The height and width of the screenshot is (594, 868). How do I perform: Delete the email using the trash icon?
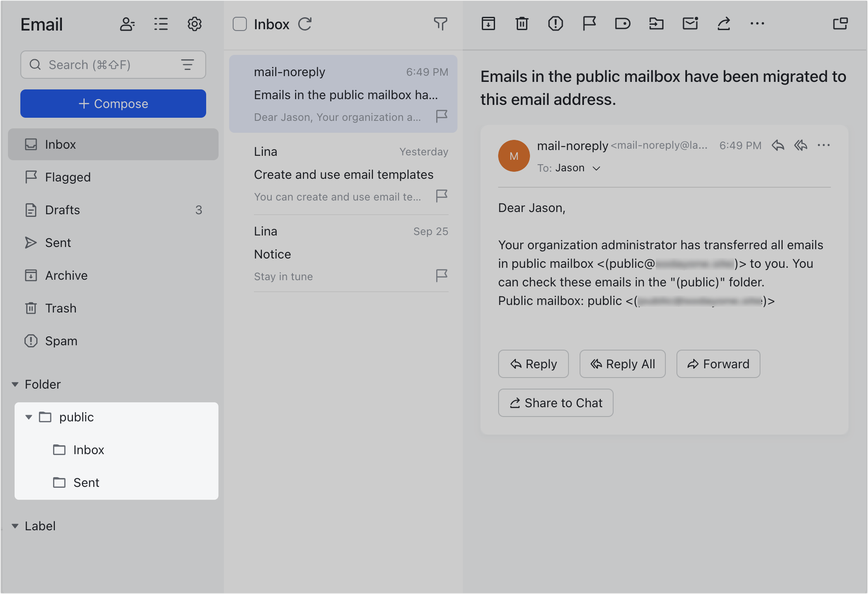522,24
